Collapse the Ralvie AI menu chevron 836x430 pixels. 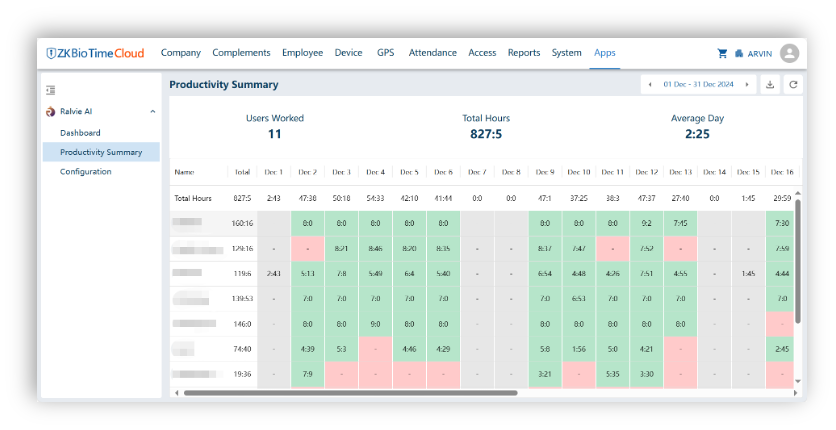click(x=152, y=112)
